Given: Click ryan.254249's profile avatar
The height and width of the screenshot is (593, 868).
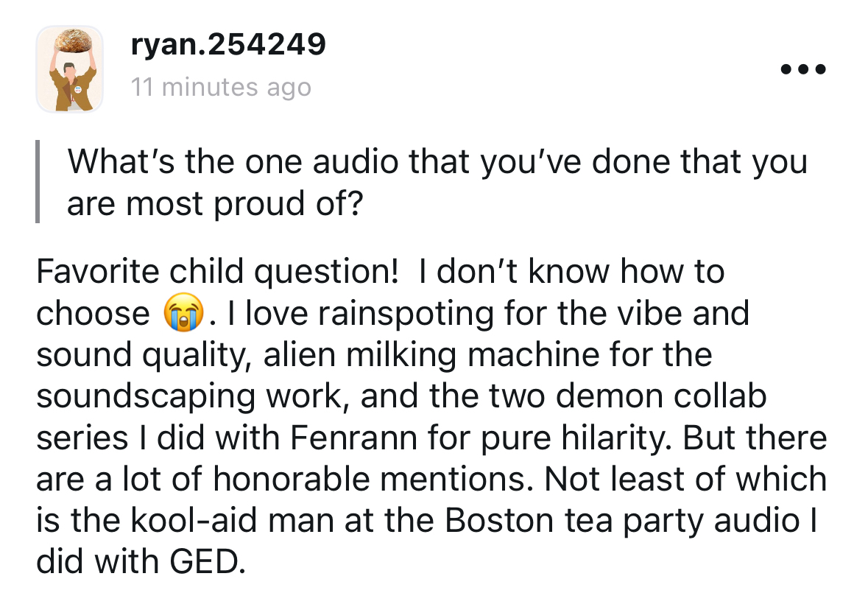Looking at the screenshot, I should 69,69.
